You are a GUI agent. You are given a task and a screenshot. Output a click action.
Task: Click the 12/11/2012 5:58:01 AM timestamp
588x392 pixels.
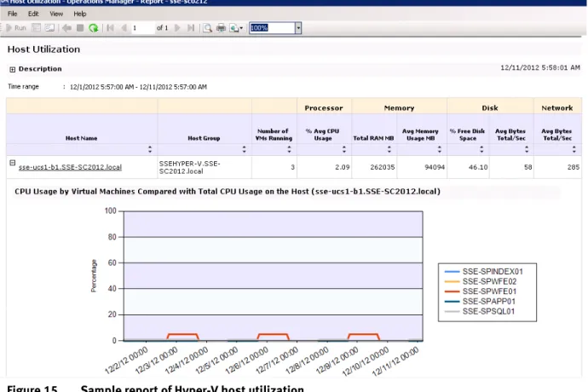coord(540,68)
